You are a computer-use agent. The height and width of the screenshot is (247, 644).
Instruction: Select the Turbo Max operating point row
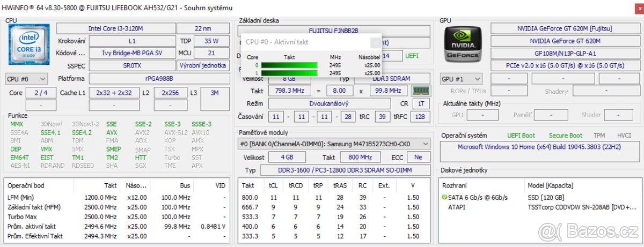click(117, 216)
